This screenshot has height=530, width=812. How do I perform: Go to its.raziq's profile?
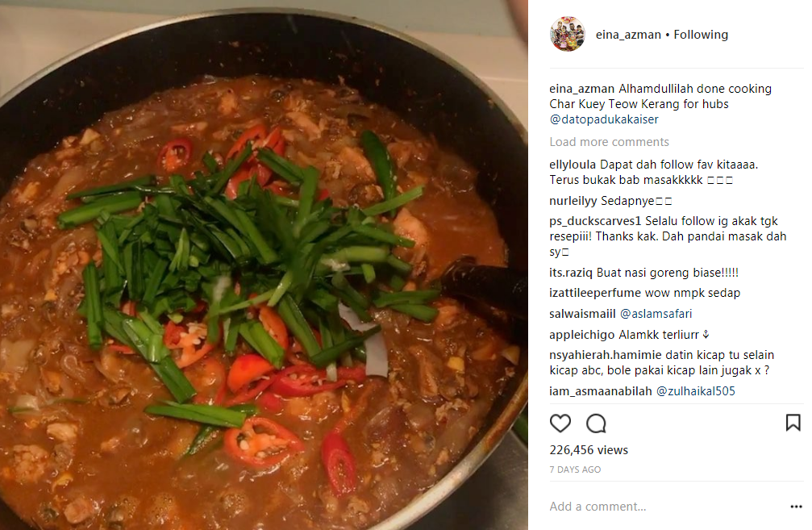point(571,273)
